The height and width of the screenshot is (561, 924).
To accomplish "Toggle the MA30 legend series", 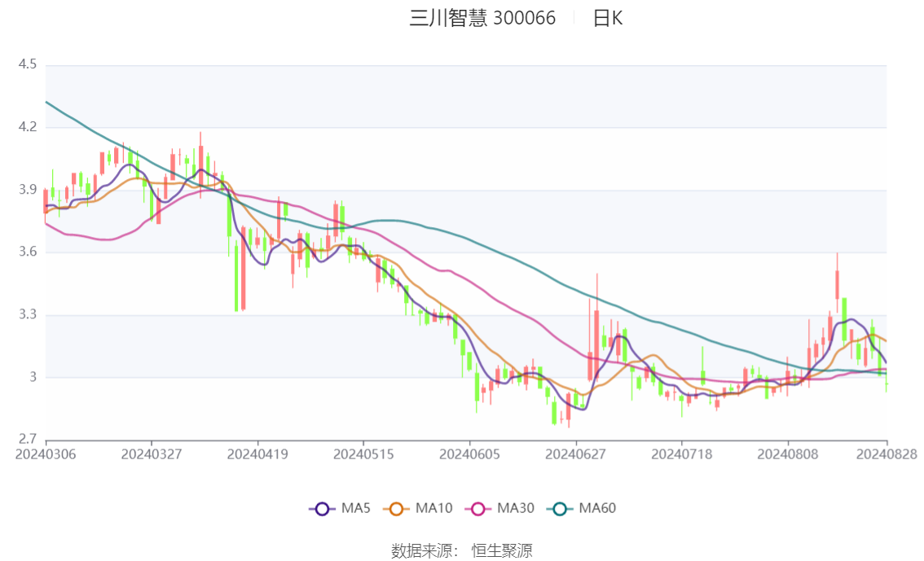I will tap(499, 509).
